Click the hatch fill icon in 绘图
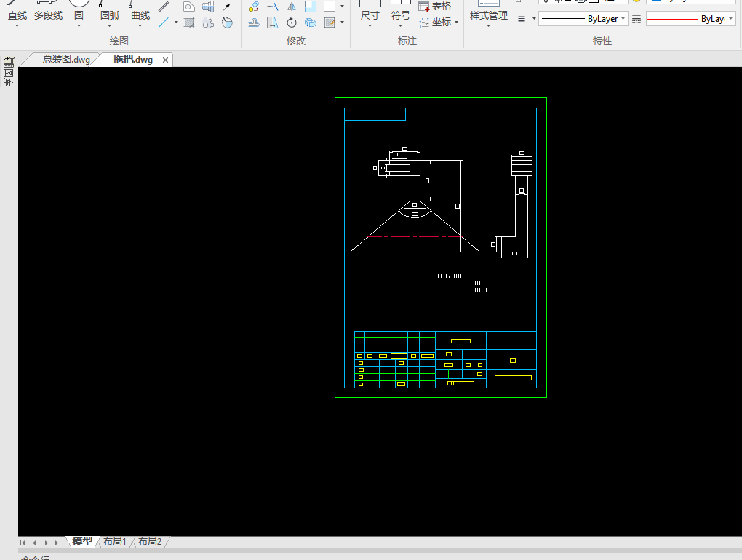The width and height of the screenshot is (742, 560). tap(189, 23)
